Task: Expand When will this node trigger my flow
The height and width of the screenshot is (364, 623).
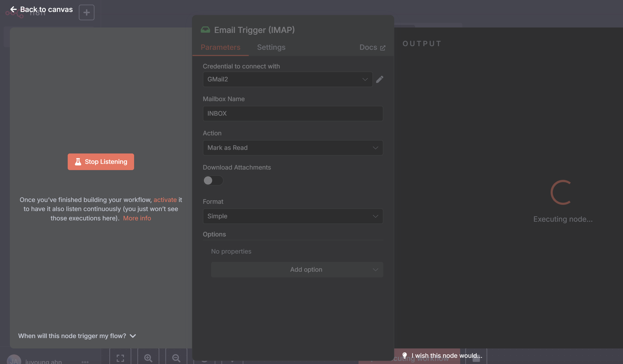Action: (x=77, y=336)
